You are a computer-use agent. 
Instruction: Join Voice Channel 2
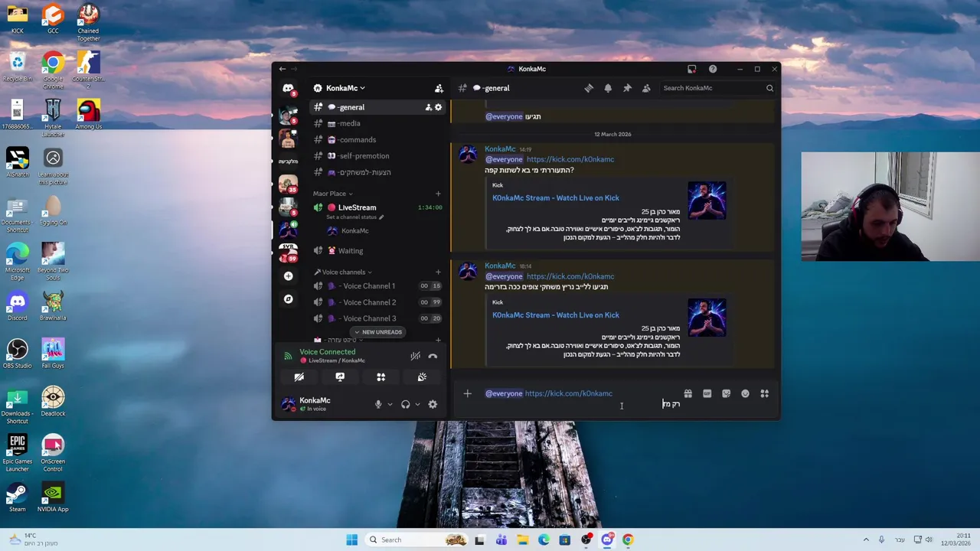click(377, 302)
